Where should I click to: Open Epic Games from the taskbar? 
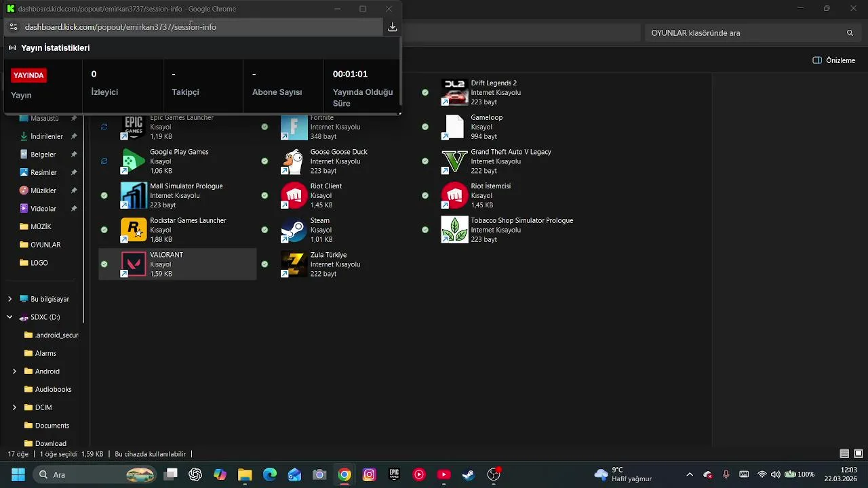pyautogui.click(x=394, y=474)
